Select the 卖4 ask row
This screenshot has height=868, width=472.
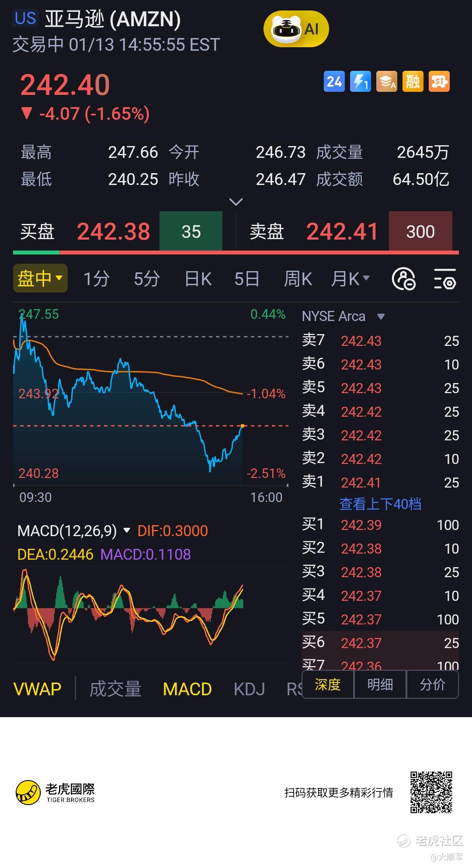point(380,411)
